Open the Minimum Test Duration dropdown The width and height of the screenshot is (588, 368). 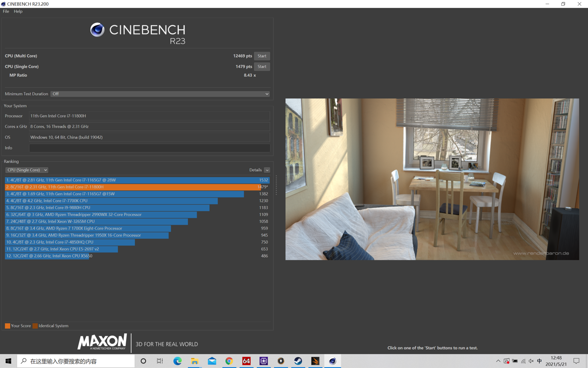pos(160,94)
